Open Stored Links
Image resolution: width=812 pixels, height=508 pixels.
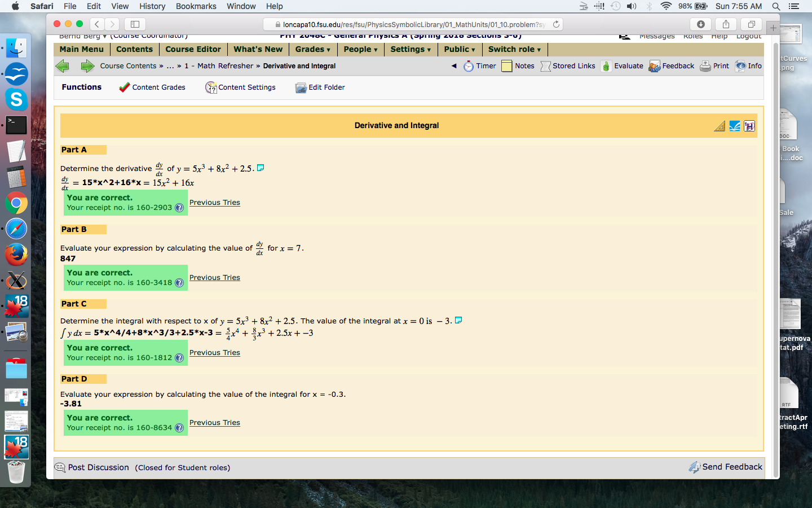coord(568,66)
